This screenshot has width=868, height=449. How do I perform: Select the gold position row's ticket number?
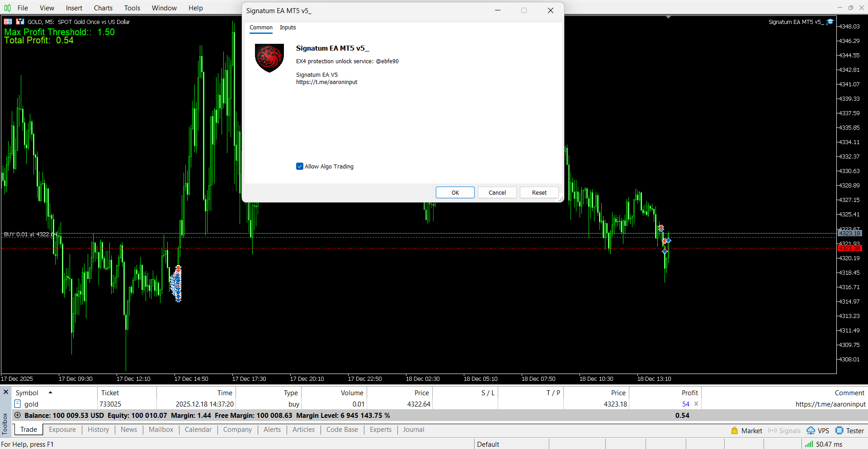click(x=111, y=404)
